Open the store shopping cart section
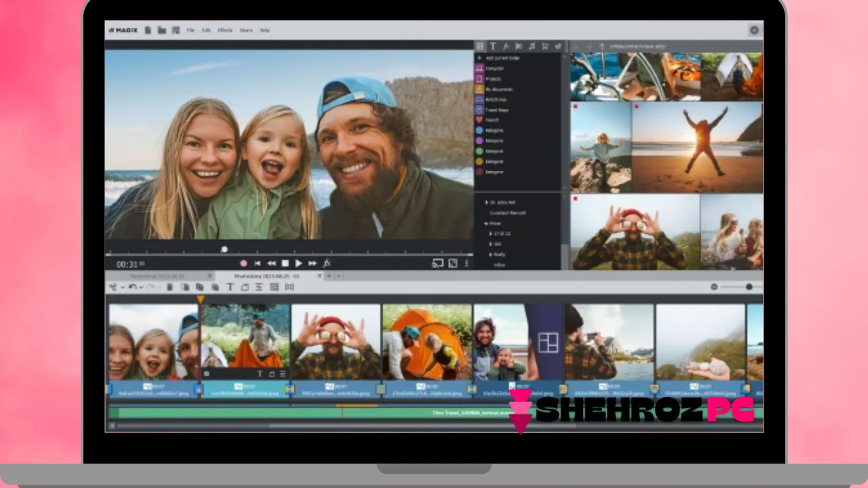Image resolution: width=868 pixels, height=488 pixels. coord(545,46)
